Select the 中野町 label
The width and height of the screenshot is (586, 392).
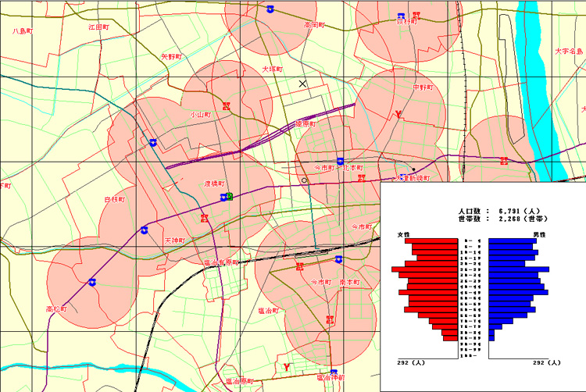tap(423, 87)
